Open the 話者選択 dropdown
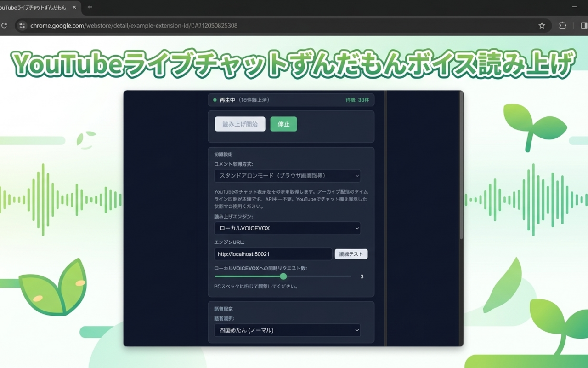 [288, 330]
